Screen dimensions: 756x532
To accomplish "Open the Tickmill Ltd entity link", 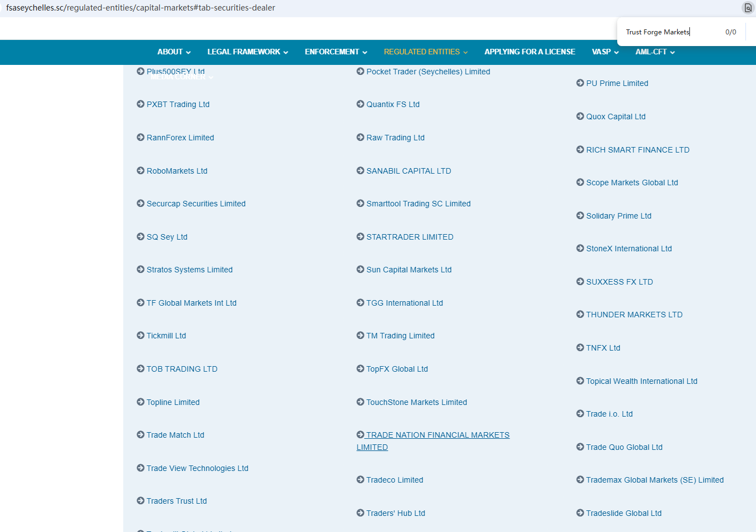I will 166,336.
